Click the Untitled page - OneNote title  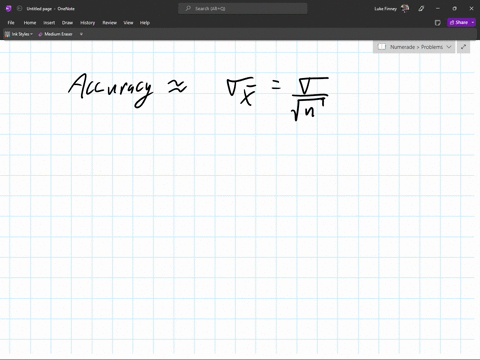coord(51,9)
